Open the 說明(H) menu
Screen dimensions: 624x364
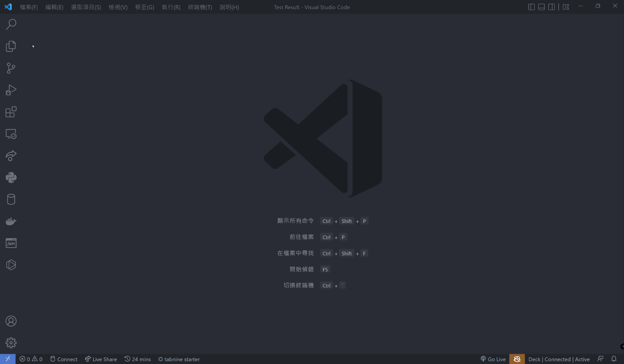pyautogui.click(x=229, y=7)
